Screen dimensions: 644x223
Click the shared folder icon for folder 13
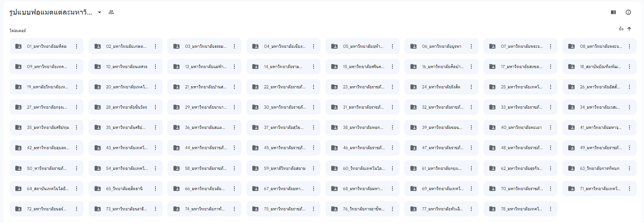[x=177, y=67]
